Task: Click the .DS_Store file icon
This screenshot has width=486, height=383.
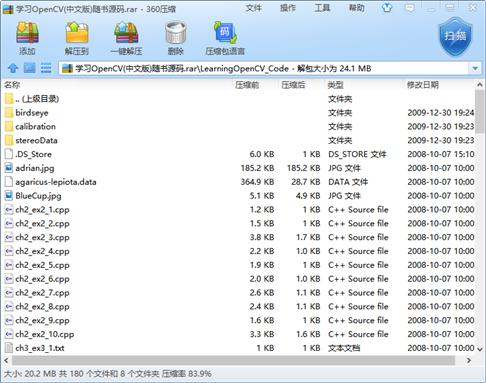Action: (9, 154)
